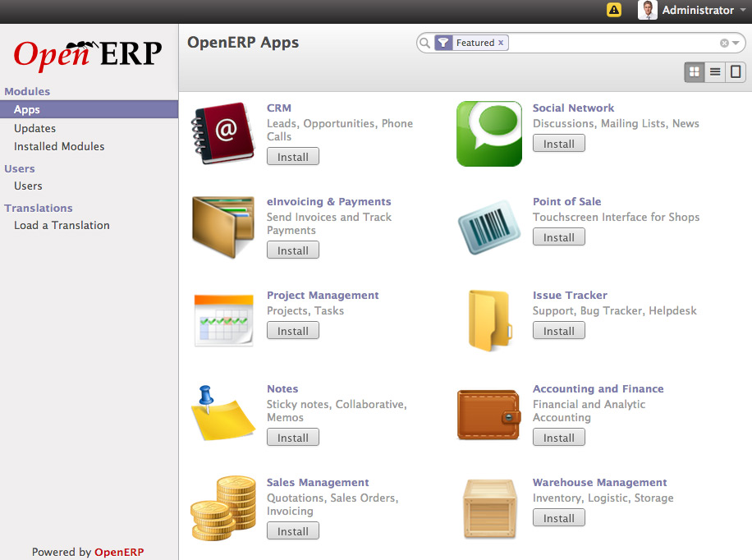
Task: Open the eInvoicing & Payments wallet icon
Action: pyautogui.click(x=223, y=227)
